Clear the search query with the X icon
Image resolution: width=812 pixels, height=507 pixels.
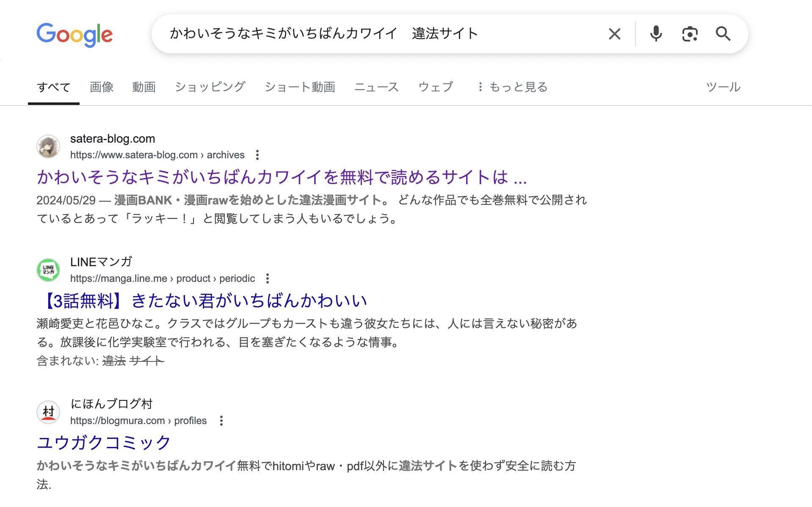(x=614, y=34)
